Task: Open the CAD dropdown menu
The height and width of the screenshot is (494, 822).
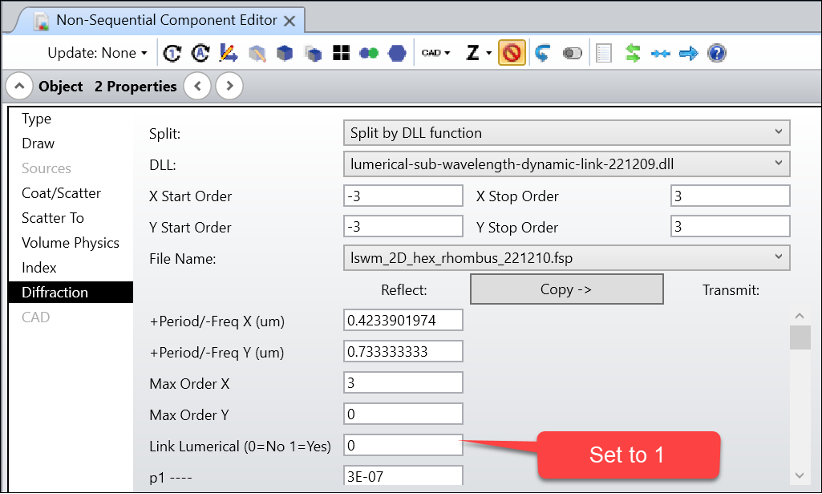Action: click(436, 53)
